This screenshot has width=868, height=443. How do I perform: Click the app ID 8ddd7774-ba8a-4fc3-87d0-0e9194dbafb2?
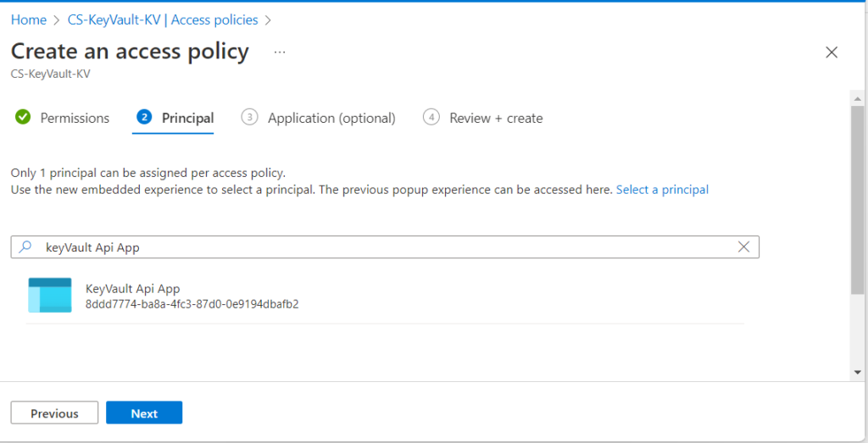(192, 304)
